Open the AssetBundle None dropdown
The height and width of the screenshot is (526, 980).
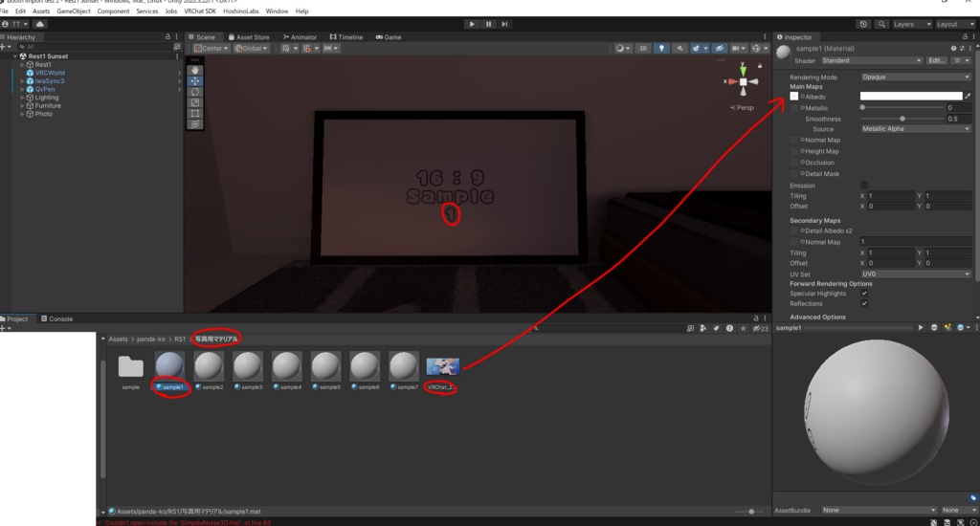click(879, 510)
